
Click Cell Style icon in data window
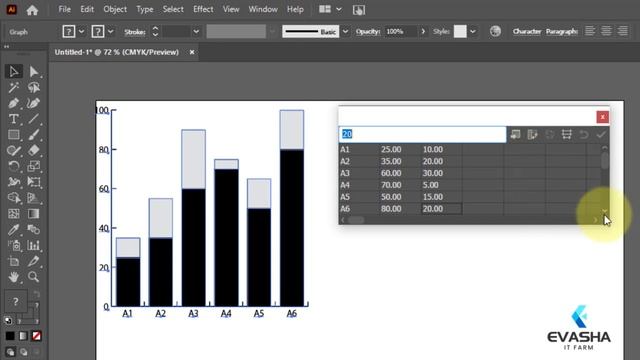click(x=567, y=134)
